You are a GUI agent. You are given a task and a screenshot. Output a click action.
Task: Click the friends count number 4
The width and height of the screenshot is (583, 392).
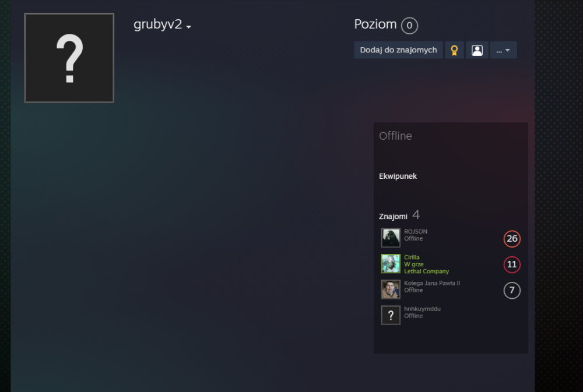tap(416, 215)
